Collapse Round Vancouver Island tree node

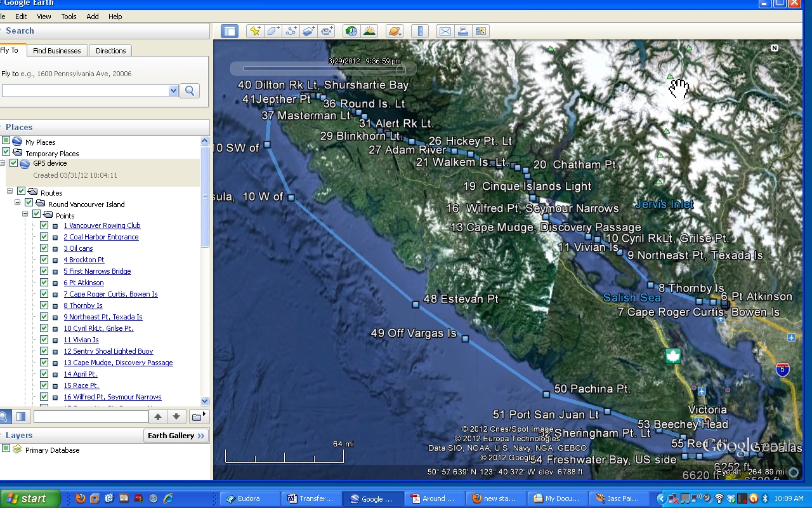pyautogui.click(x=18, y=203)
